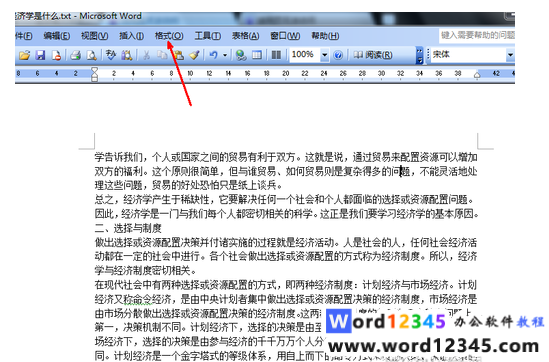The image size is (549, 362).
Task: Open the 窗口(W) menu
Action: pyautogui.click(x=285, y=36)
